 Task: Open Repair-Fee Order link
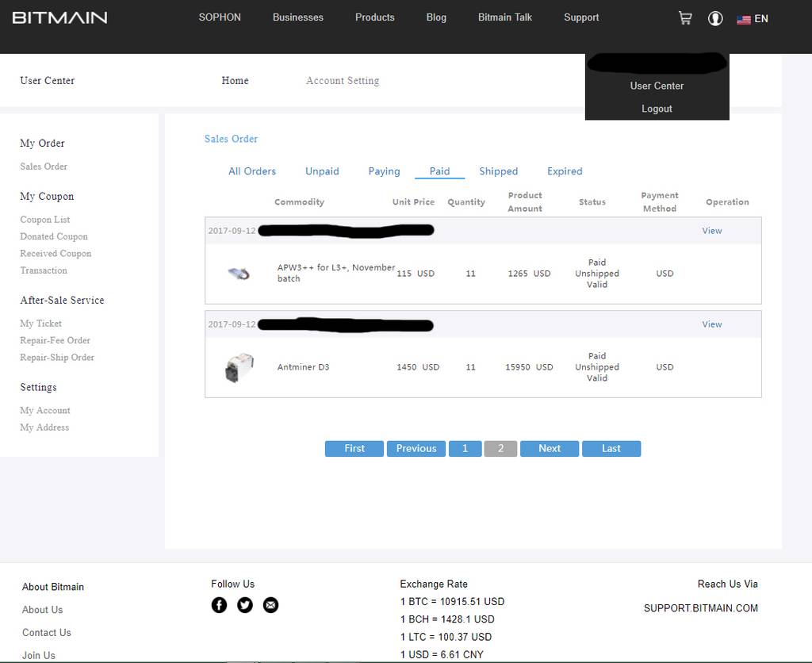tap(55, 340)
